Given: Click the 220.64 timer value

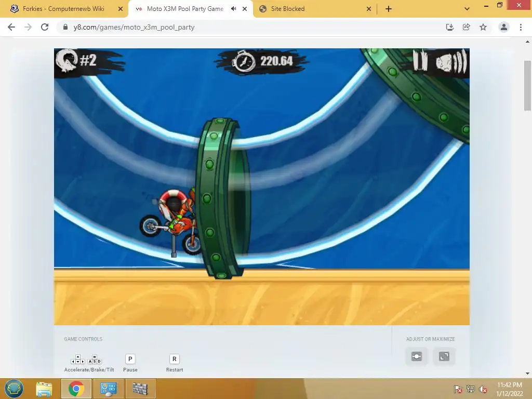Looking at the screenshot, I should pyautogui.click(x=276, y=61).
